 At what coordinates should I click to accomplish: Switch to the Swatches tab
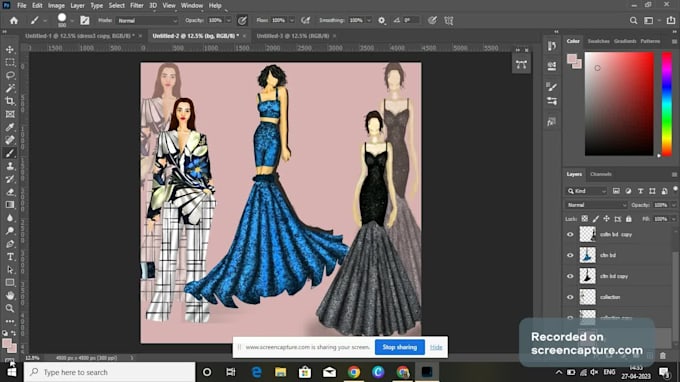point(598,41)
